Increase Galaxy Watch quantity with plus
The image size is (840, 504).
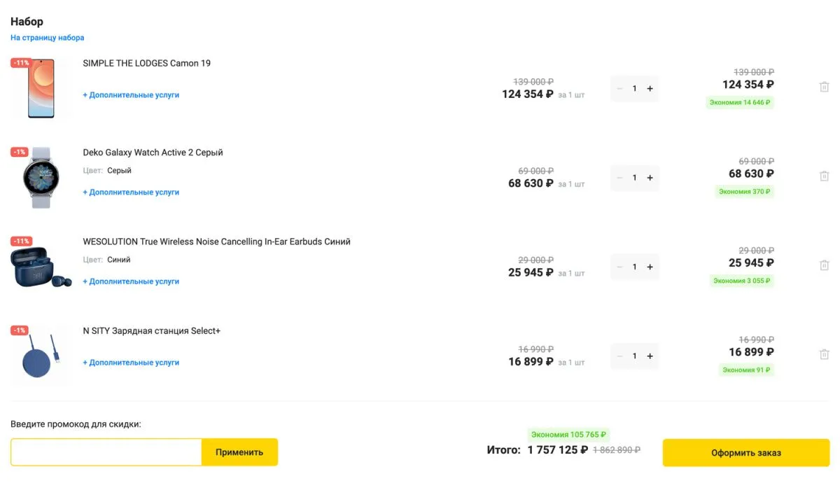pos(650,178)
